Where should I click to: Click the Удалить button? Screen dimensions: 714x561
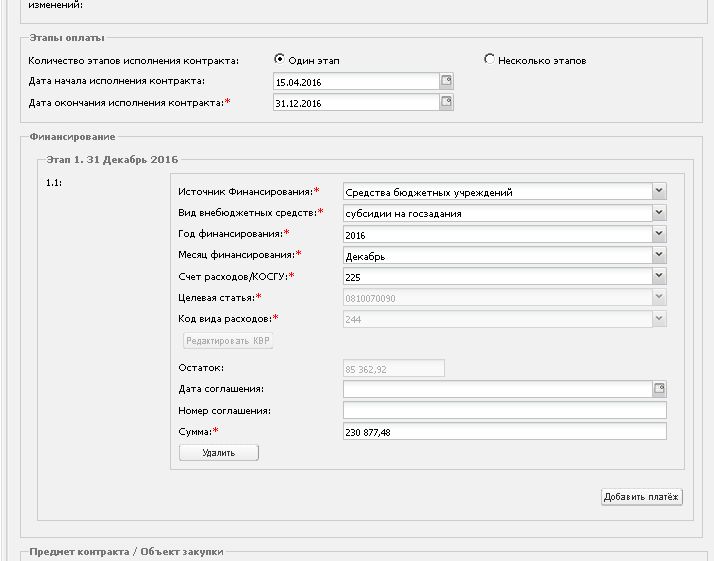(219, 453)
